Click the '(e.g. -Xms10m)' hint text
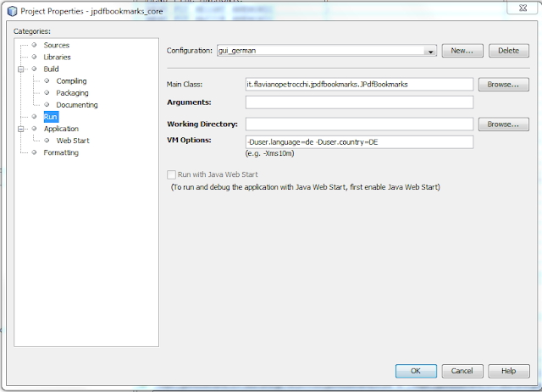This screenshot has width=542, height=392. click(269, 153)
